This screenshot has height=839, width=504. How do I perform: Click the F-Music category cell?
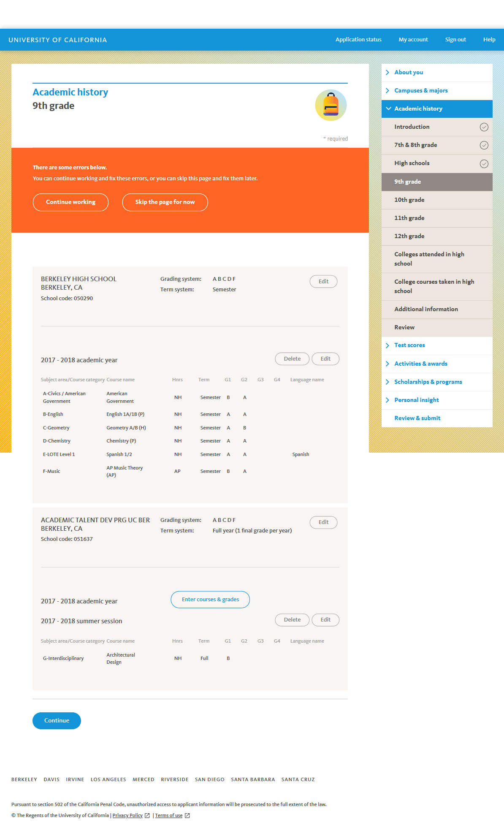51,472
